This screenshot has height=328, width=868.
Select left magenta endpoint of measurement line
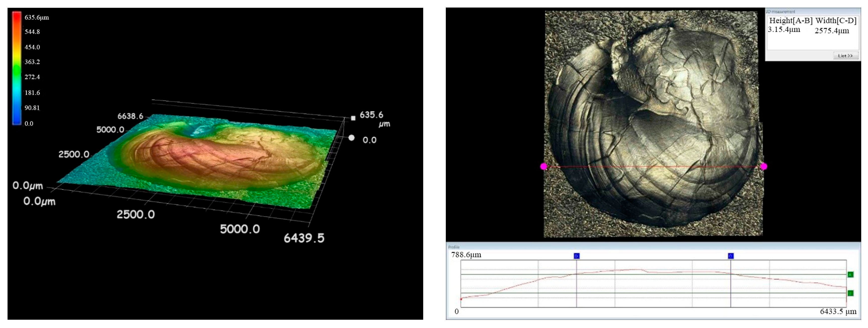pos(544,166)
